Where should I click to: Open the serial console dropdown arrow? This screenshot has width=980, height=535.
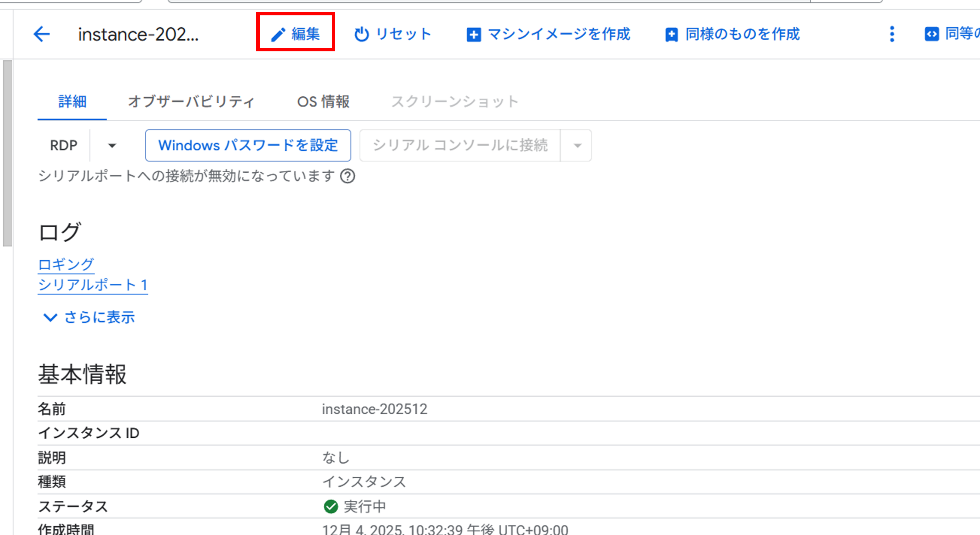577,145
